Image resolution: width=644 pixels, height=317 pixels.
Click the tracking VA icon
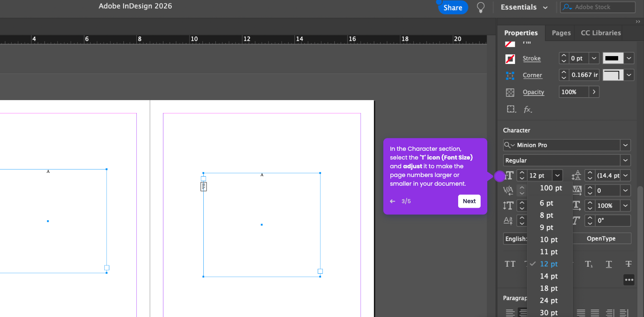577,190
